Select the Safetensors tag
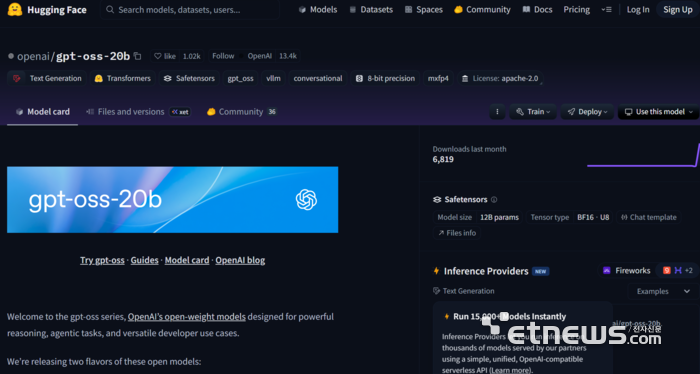Image resolution: width=700 pixels, height=374 pixels. 189,79
